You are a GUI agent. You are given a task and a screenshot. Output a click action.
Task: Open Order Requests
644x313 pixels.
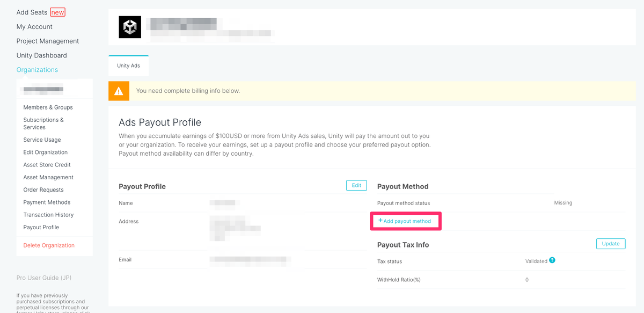click(x=43, y=190)
